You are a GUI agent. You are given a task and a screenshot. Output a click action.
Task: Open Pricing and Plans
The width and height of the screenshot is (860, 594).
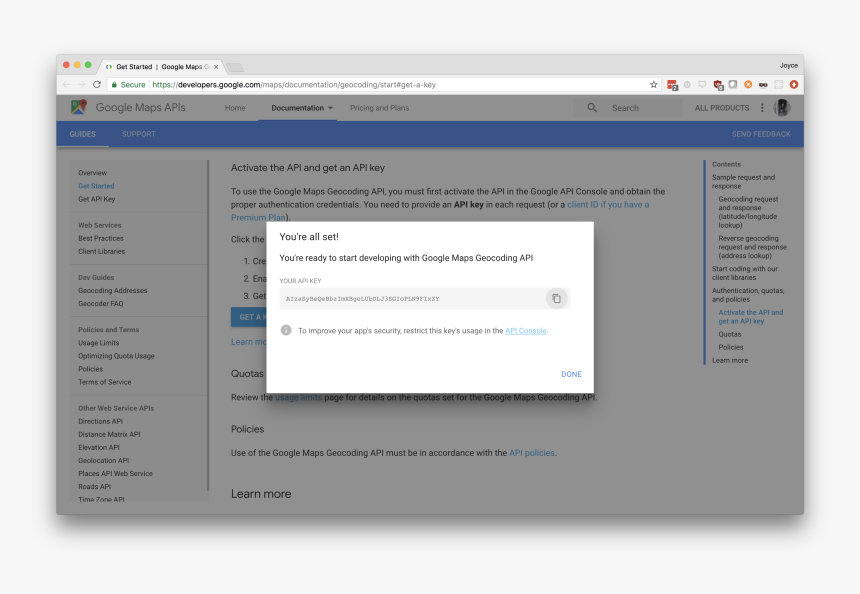(x=380, y=108)
